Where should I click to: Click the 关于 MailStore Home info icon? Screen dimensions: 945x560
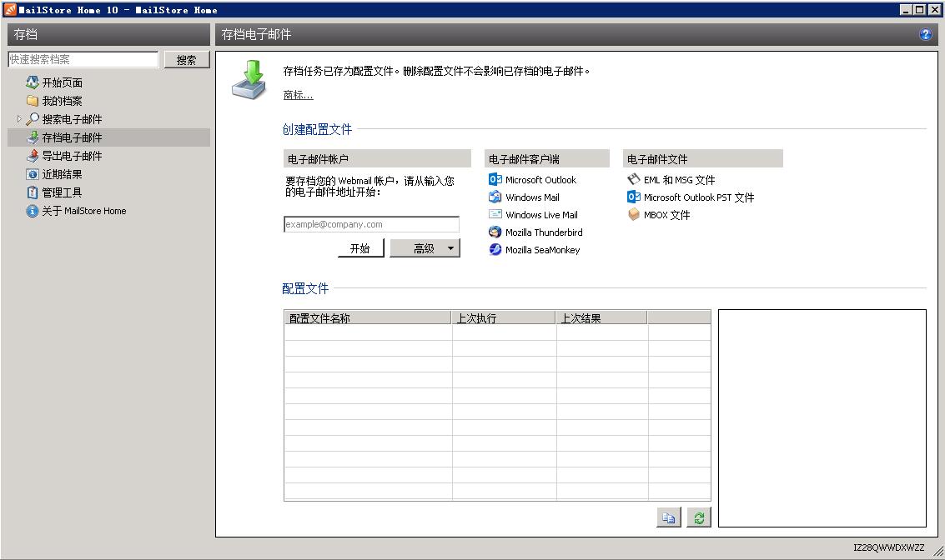(33, 211)
